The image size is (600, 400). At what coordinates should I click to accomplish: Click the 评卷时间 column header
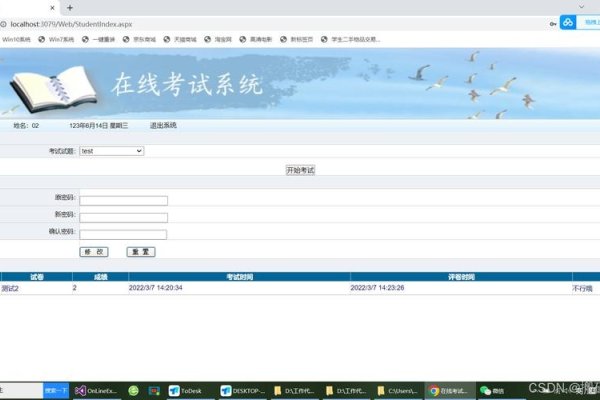tap(461, 277)
